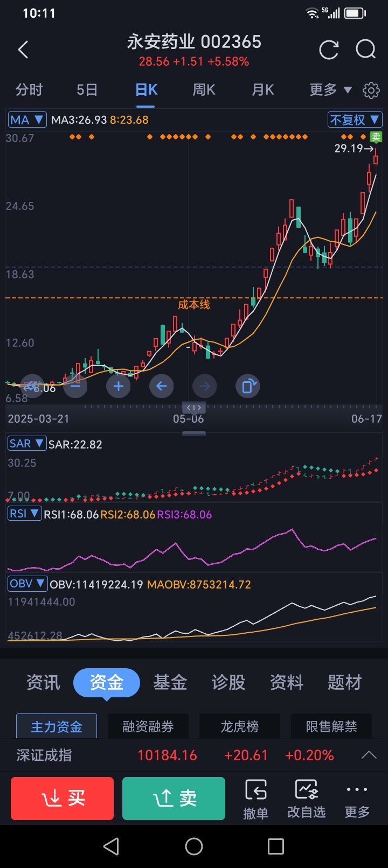The width and height of the screenshot is (388, 868).
Task: Open the 题材 tab
Action: [x=345, y=683]
